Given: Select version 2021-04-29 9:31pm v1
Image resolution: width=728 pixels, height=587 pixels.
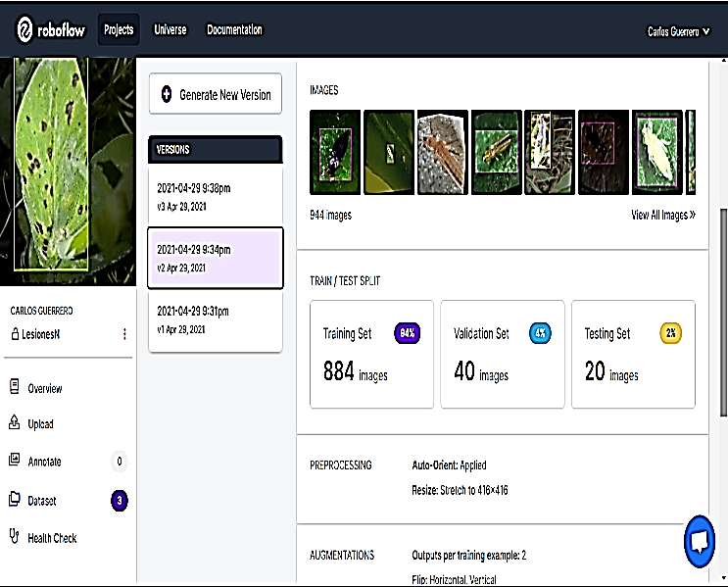Looking at the screenshot, I should click(215, 319).
